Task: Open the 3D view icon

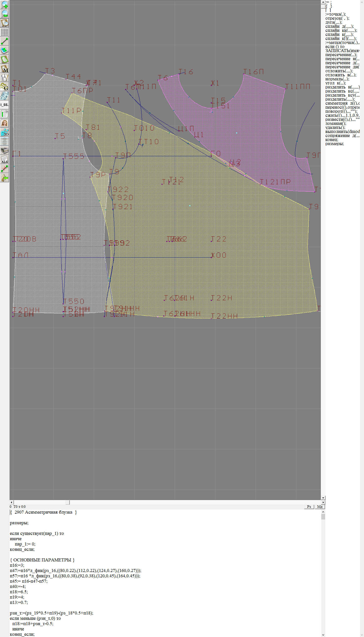Action: [x=5, y=132]
